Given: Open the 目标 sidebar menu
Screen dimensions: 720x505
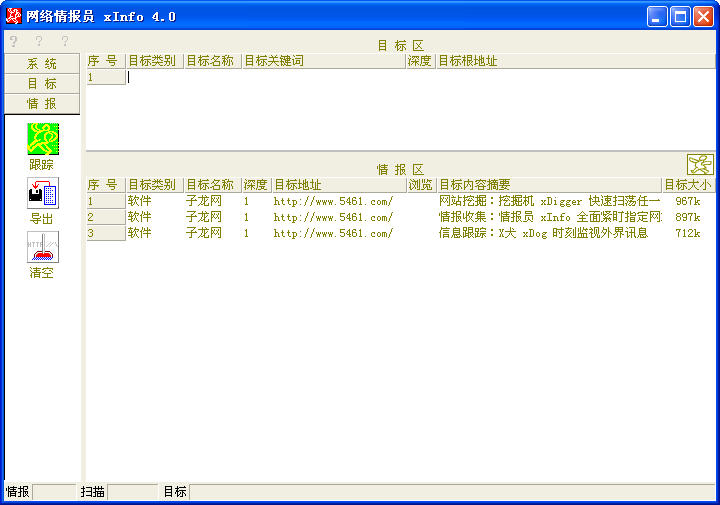Looking at the screenshot, I should click(x=42, y=84).
